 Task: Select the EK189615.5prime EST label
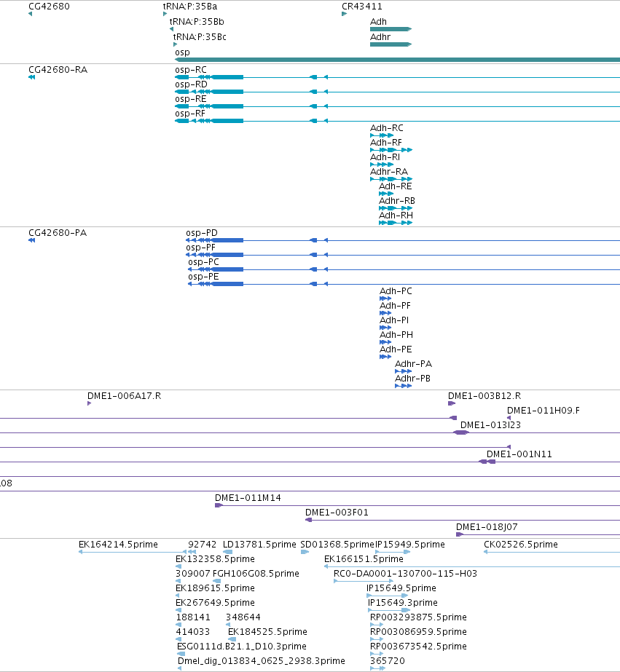[215, 589]
